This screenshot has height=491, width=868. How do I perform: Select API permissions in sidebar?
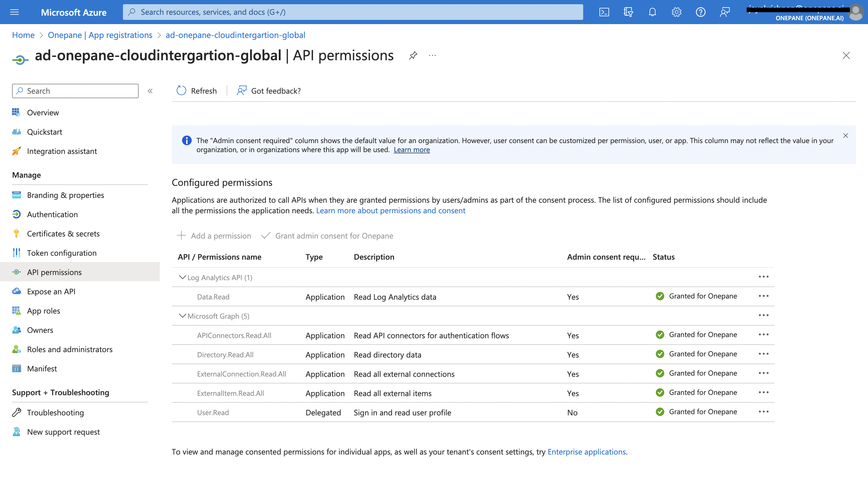coord(80,272)
